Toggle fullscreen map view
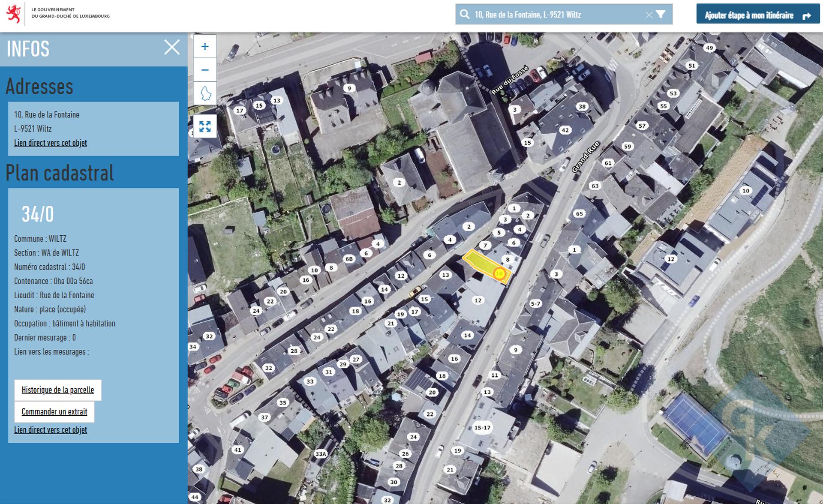Viewport: 823px width, 504px height. coord(205,126)
